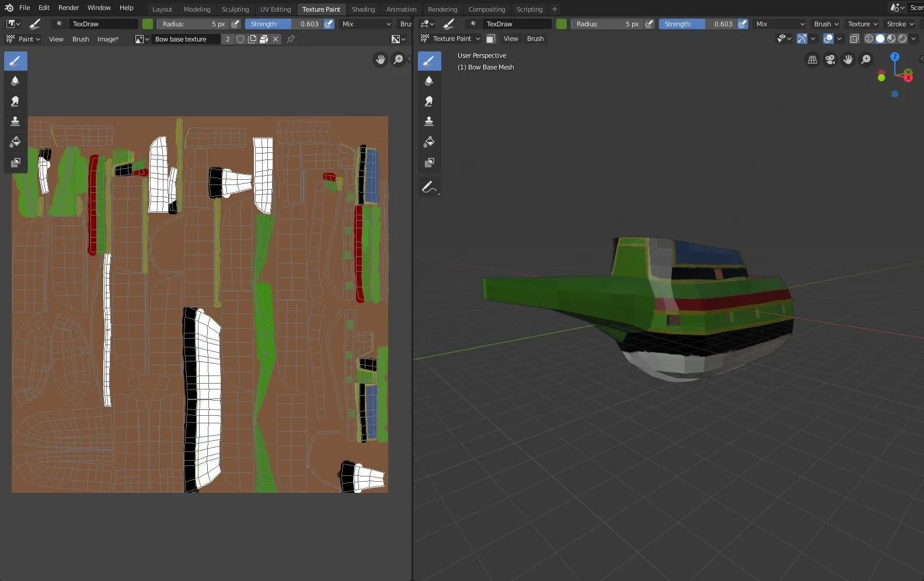Select the Soften tool in image editor
Image resolution: width=924 pixels, height=581 pixels.
coord(15,81)
